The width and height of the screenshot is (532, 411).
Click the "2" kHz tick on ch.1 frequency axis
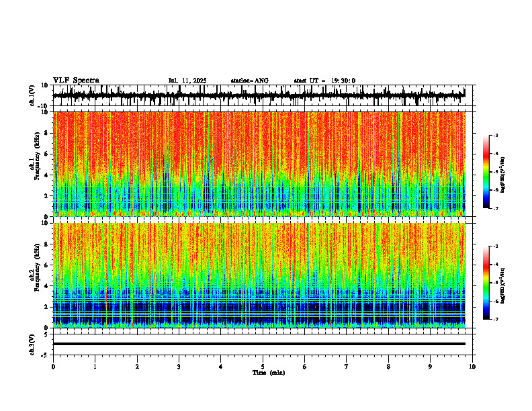click(x=46, y=195)
